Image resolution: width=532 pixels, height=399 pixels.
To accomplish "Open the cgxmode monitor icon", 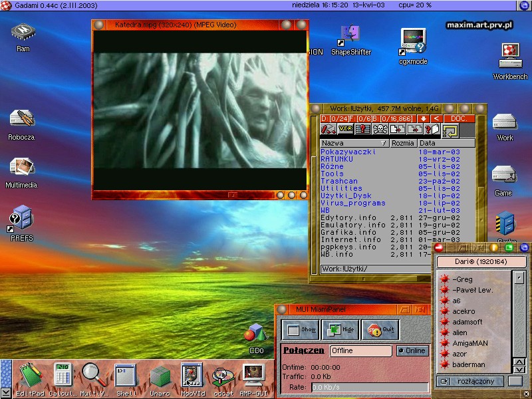I will [413, 41].
